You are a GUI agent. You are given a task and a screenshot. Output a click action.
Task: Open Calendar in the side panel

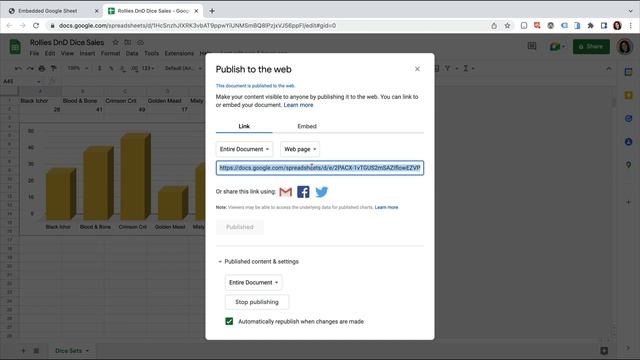[629, 72]
